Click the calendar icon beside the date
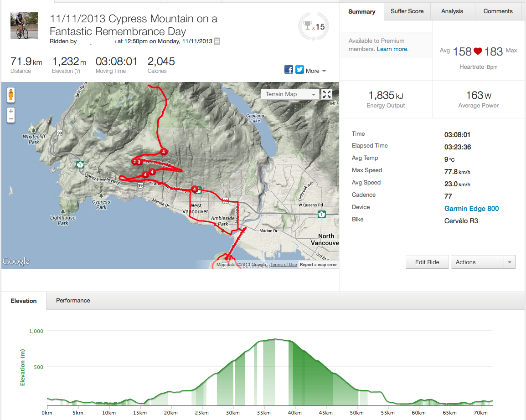The image size is (526, 420). [217, 41]
